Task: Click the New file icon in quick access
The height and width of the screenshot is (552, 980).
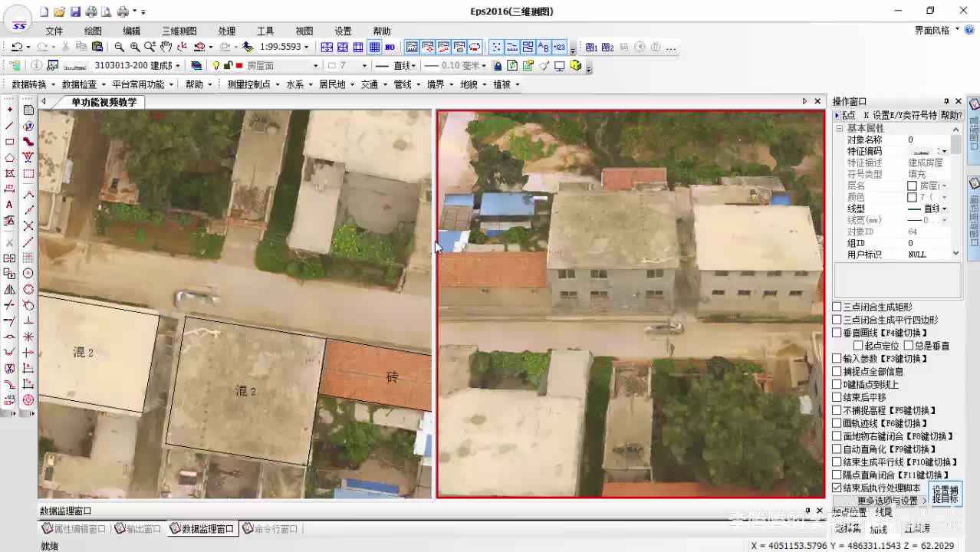Action: [x=44, y=11]
